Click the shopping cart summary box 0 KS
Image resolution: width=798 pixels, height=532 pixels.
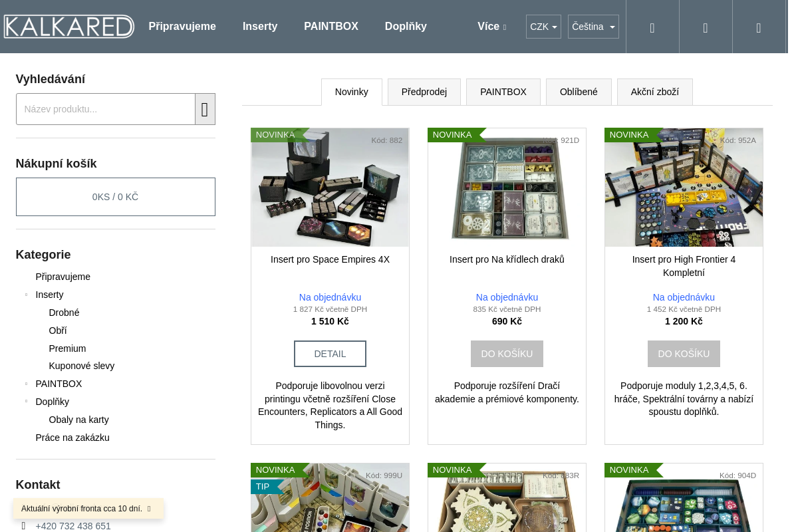point(116,197)
